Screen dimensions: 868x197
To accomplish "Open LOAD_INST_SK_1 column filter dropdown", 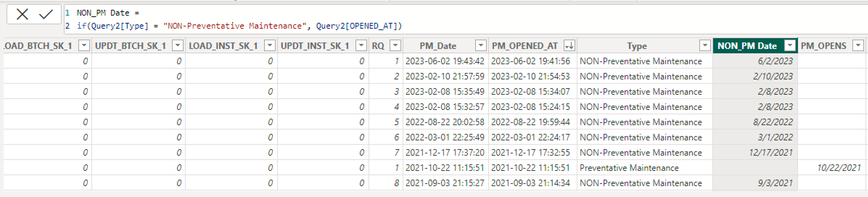I will click(270, 46).
